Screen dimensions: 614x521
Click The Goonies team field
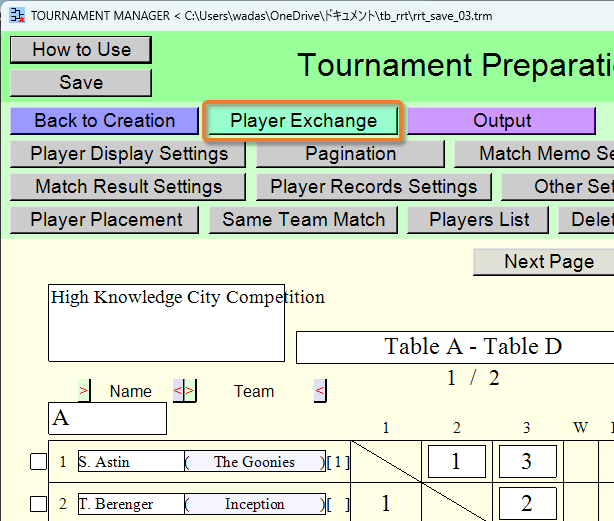(255, 462)
